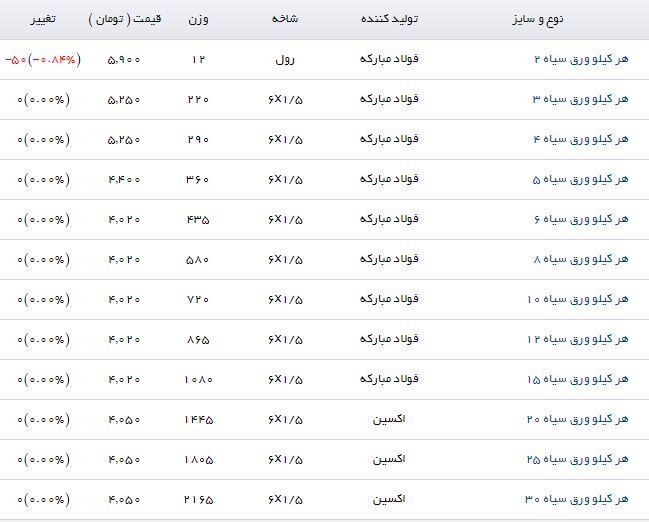Select ۶X۱/۵ branch in ورق سیاه ۳۰ row

[285, 500]
